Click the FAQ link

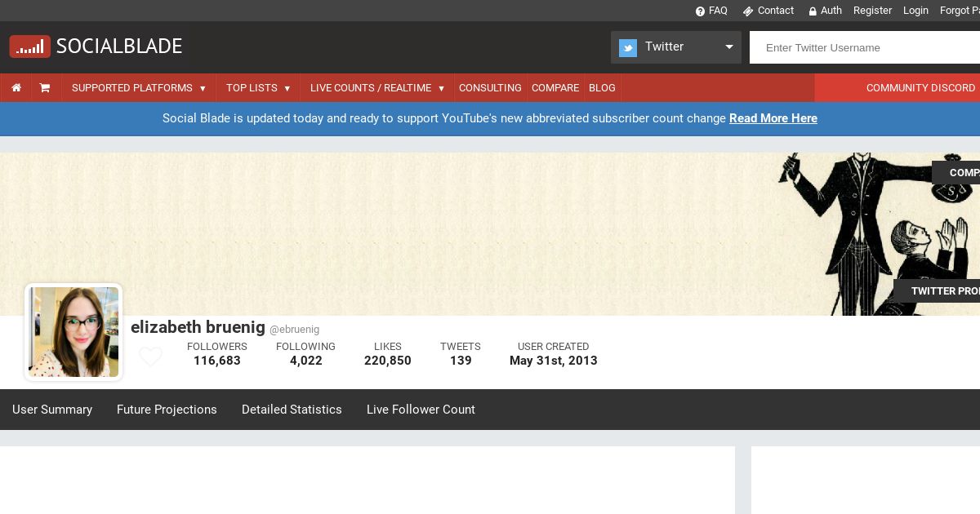tap(718, 11)
